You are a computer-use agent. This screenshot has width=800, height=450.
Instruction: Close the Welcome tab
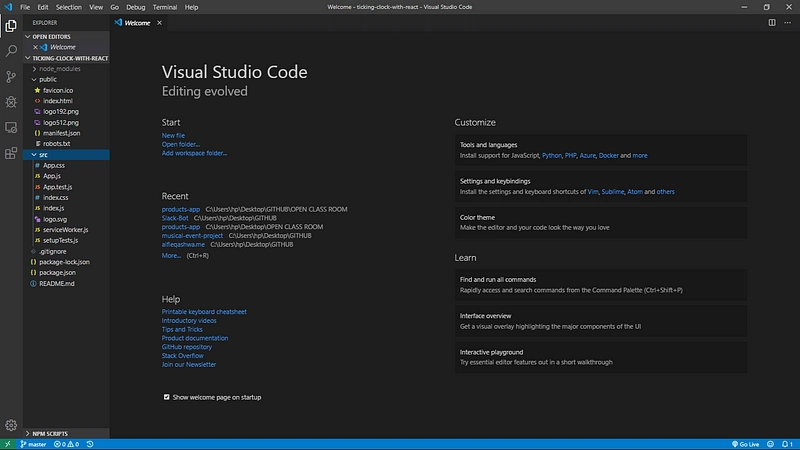click(x=159, y=23)
